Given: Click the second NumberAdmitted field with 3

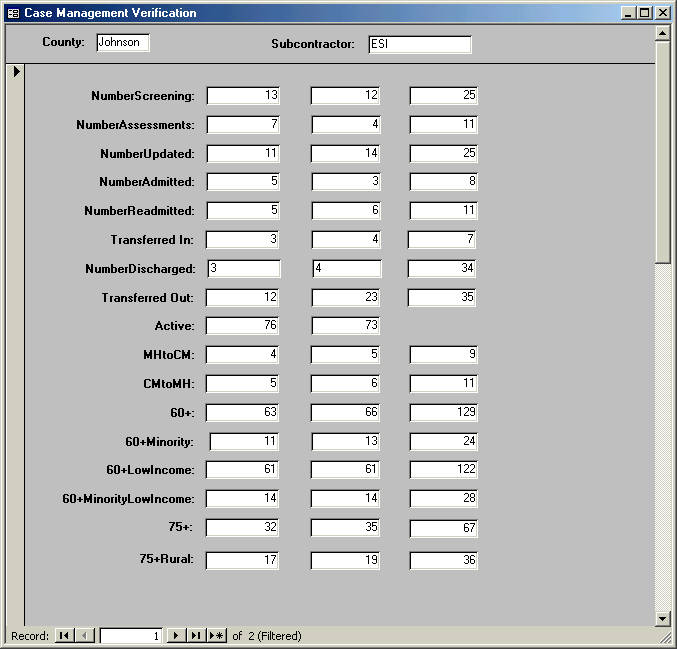Looking at the screenshot, I should 345,181.
